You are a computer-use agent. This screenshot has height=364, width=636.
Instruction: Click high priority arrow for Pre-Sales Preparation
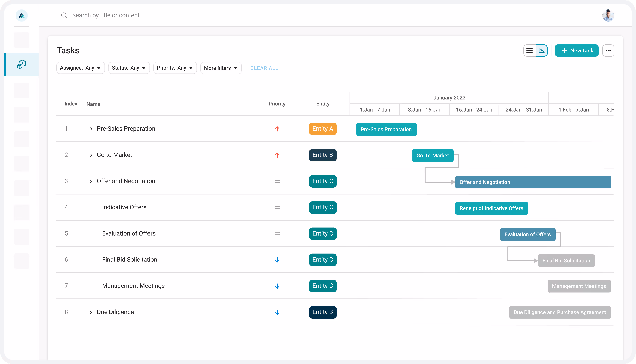pos(277,129)
